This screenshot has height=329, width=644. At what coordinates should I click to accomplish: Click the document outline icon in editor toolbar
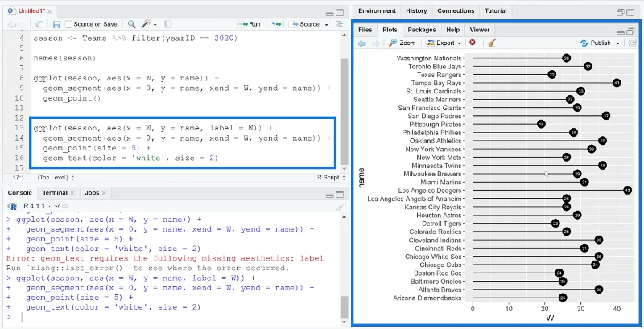[x=339, y=24]
